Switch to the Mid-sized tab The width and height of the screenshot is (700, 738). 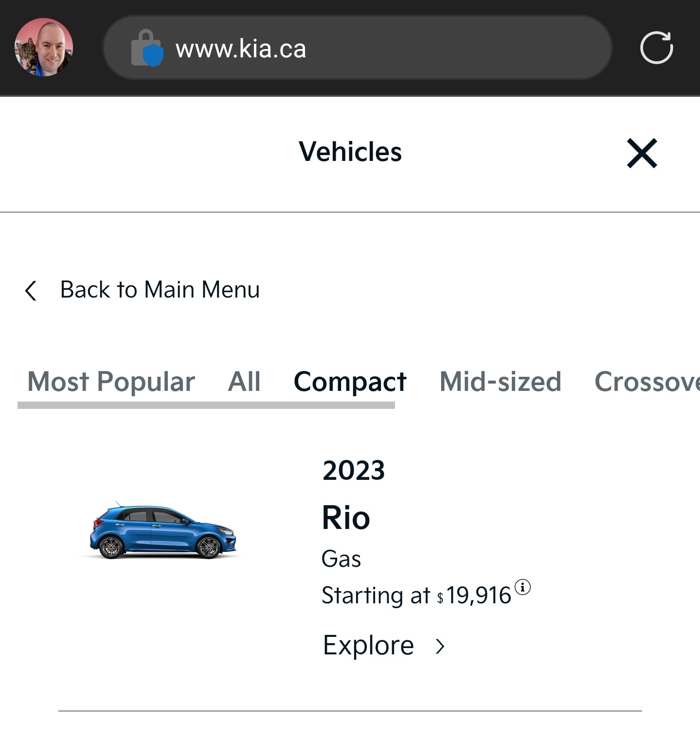point(501,381)
